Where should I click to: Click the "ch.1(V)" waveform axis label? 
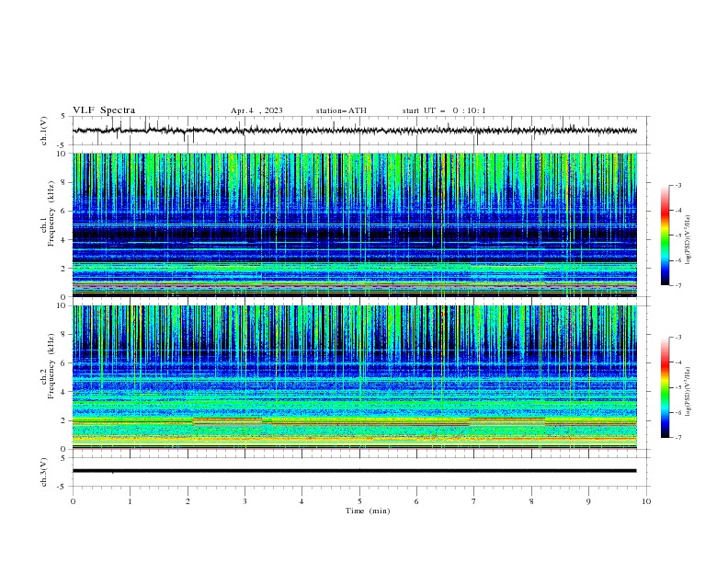tap(44, 131)
